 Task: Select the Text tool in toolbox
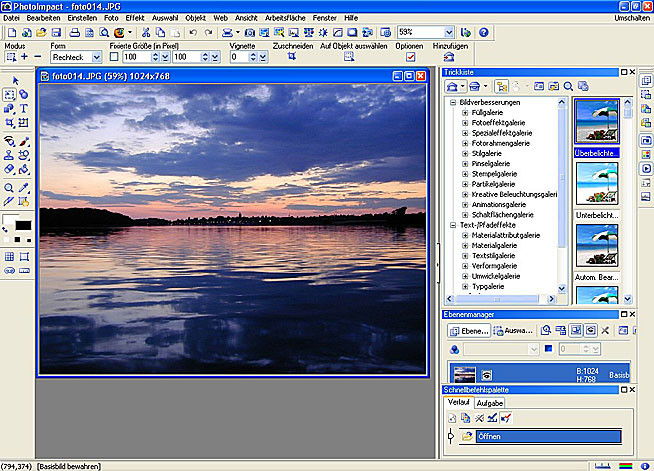pos(24,108)
